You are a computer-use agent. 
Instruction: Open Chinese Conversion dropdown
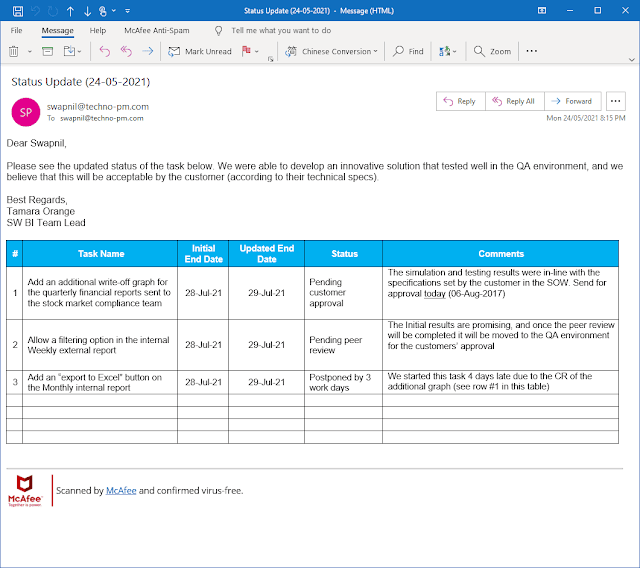tap(331, 51)
